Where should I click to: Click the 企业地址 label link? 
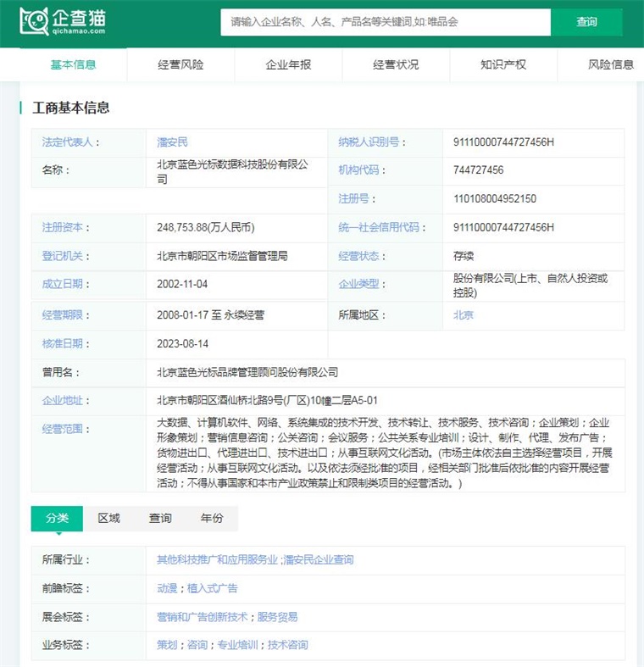[x=62, y=401]
